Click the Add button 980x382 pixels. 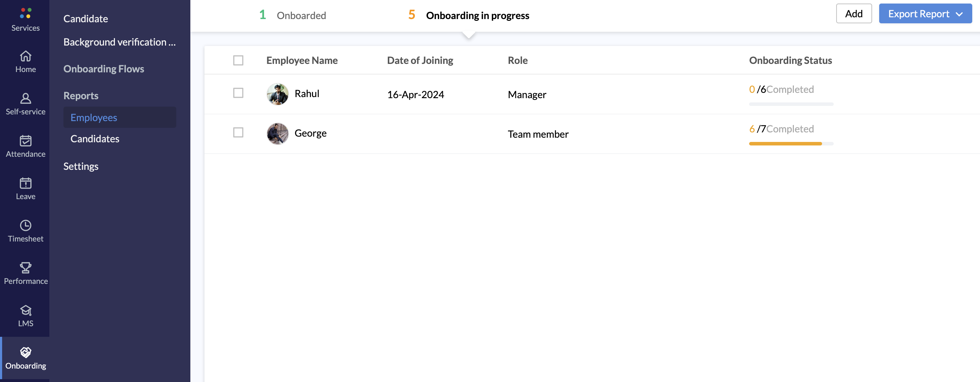[x=853, y=14]
